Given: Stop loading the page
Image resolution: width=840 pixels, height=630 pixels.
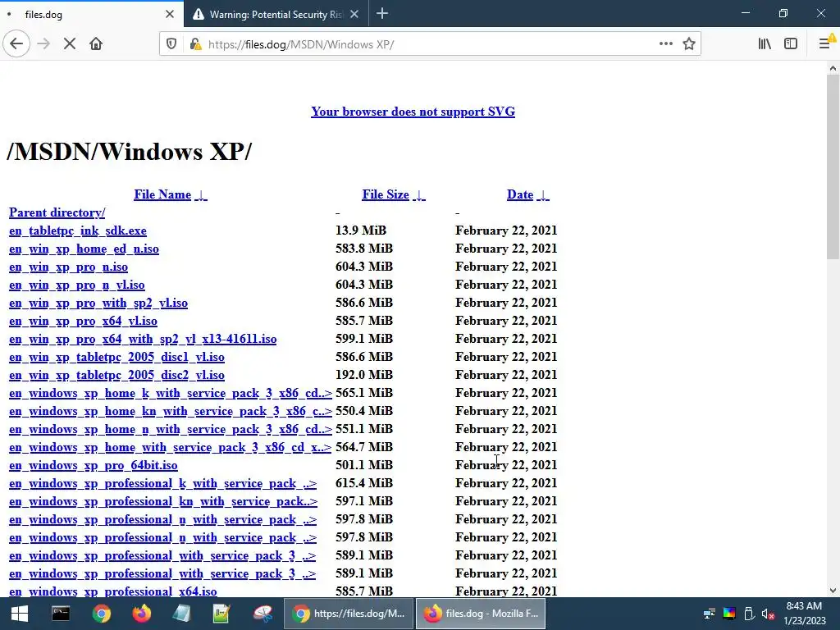Looking at the screenshot, I should point(70,44).
